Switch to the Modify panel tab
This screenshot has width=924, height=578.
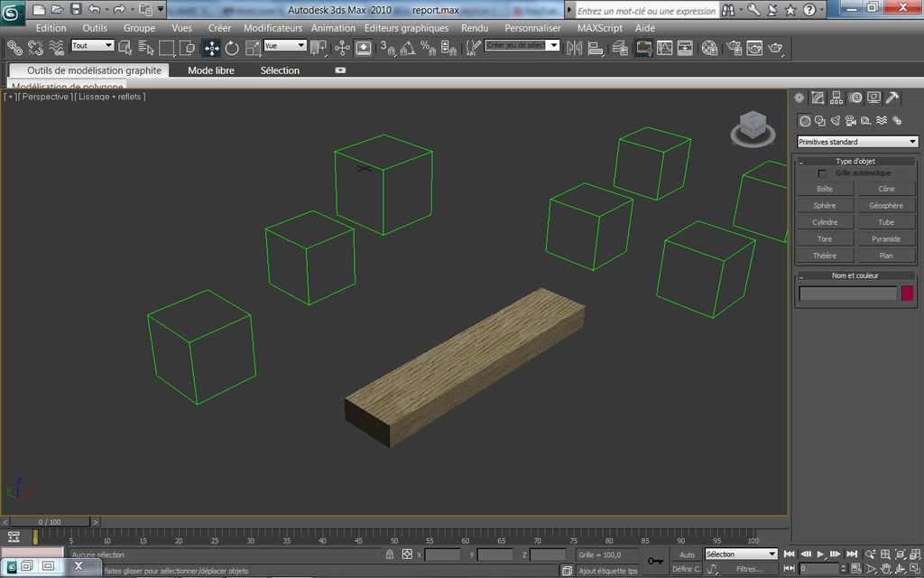click(818, 98)
